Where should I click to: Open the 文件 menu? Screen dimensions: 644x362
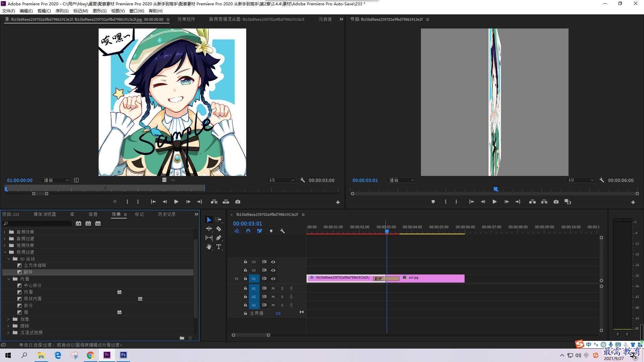[9, 11]
